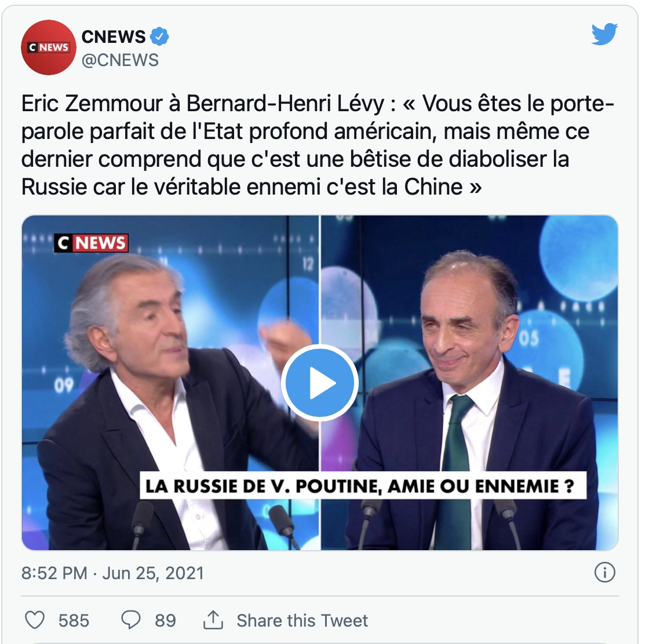Screen dimensions: 649x644
Task: Open the CNEWS display name link
Action: point(114,37)
